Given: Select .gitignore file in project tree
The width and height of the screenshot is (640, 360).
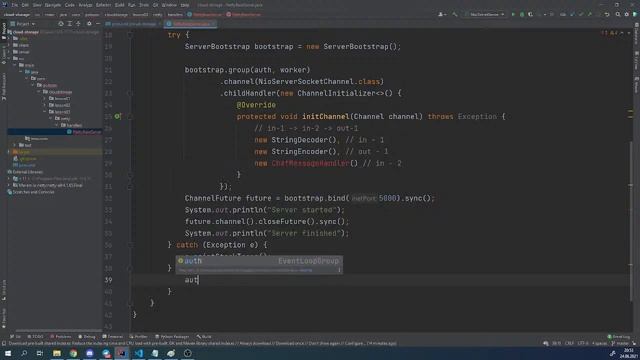Looking at the screenshot, I should click(25, 158).
